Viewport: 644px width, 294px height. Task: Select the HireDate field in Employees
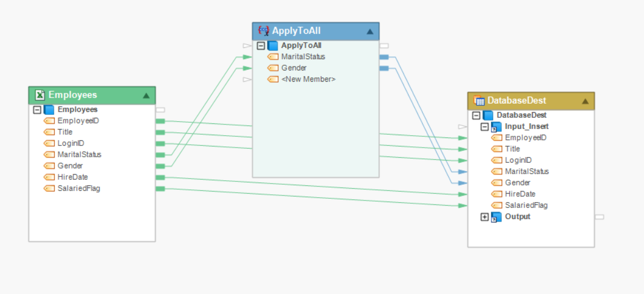73,177
